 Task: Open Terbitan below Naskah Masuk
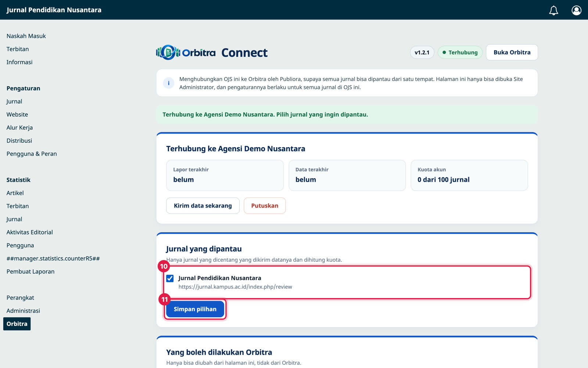pos(18,49)
